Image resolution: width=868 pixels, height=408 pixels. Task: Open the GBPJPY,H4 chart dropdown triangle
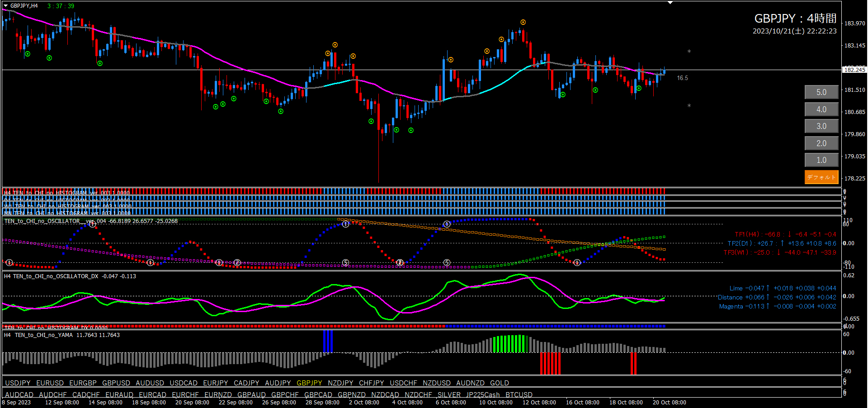pyautogui.click(x=6, y=6)
